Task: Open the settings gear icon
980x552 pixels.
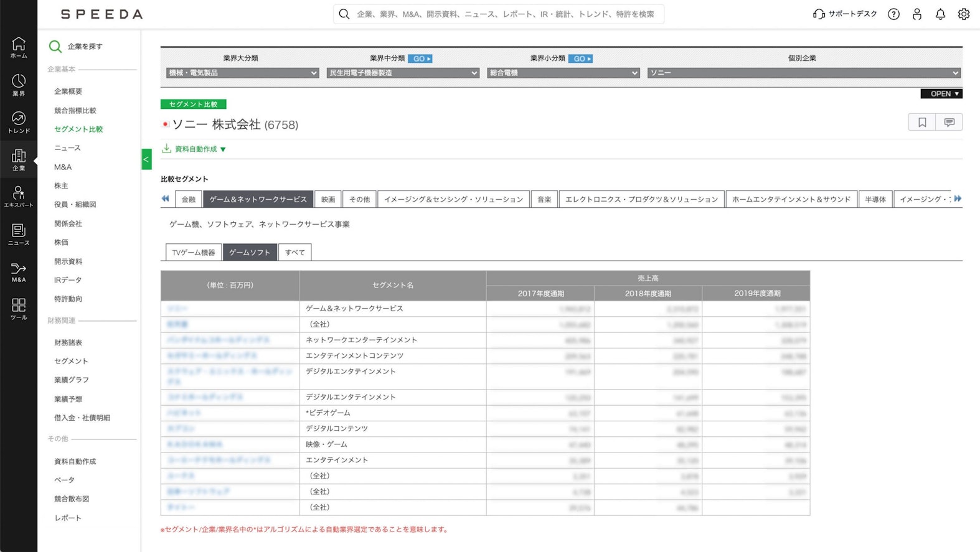Action: point(963,14)
